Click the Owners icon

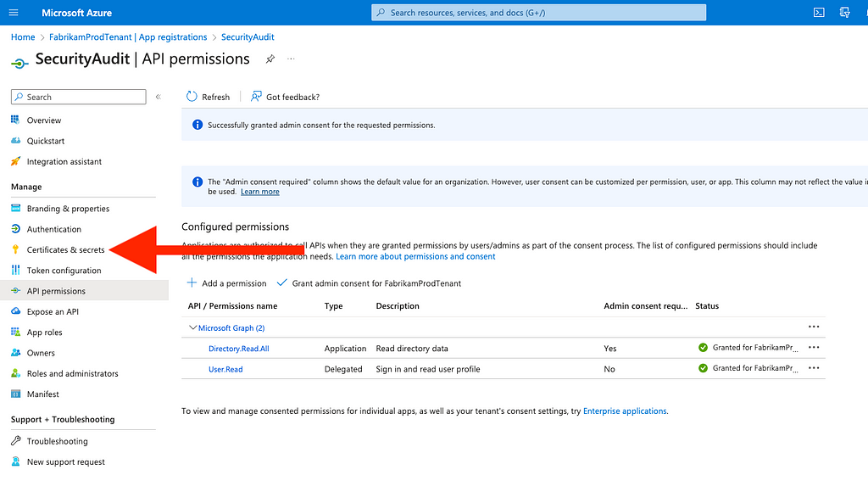tap(15, 352)
